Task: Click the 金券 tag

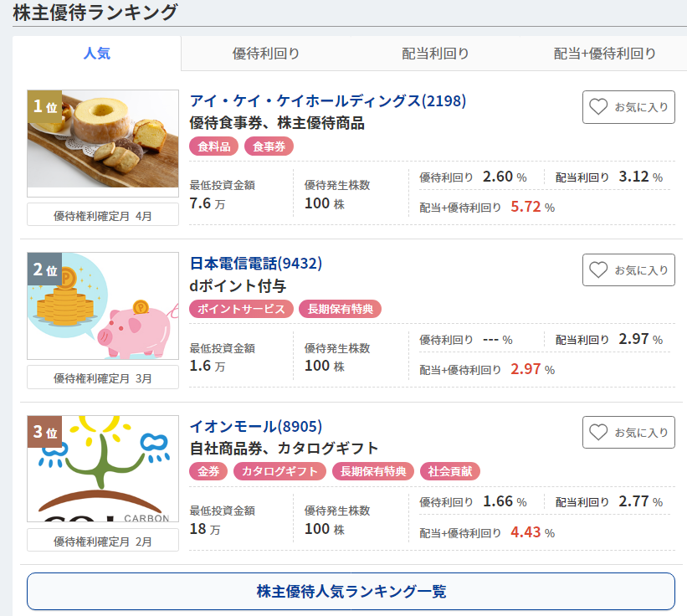Action: (x=208, y=471)
